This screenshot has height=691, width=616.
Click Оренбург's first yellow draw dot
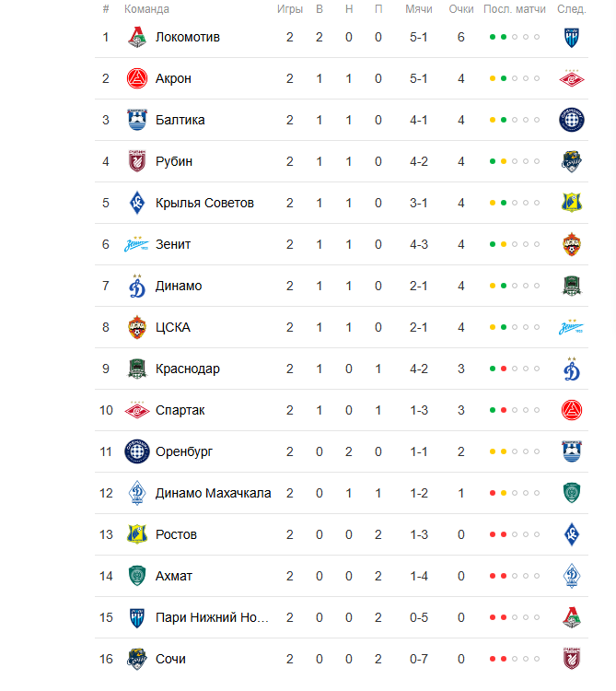tap(493, 451)
